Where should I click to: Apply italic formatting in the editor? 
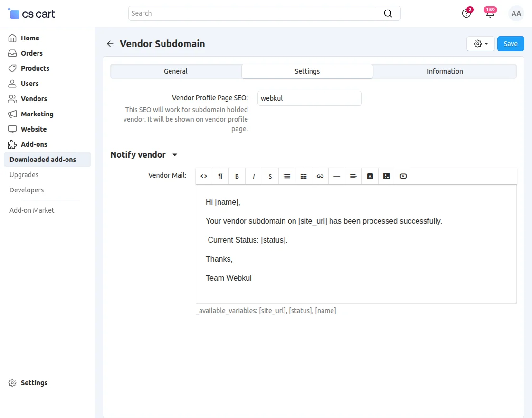tap(253, 176)
